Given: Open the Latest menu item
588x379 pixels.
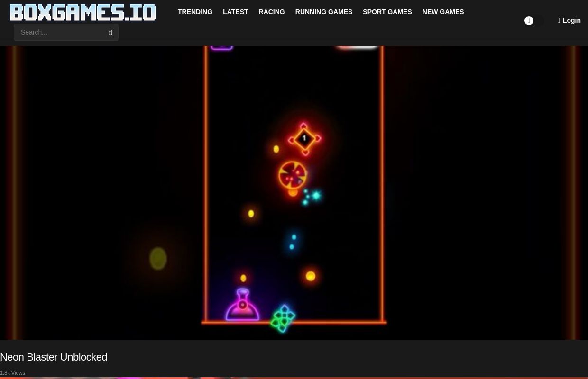Looking at the screenshot, I should point(236,12).
